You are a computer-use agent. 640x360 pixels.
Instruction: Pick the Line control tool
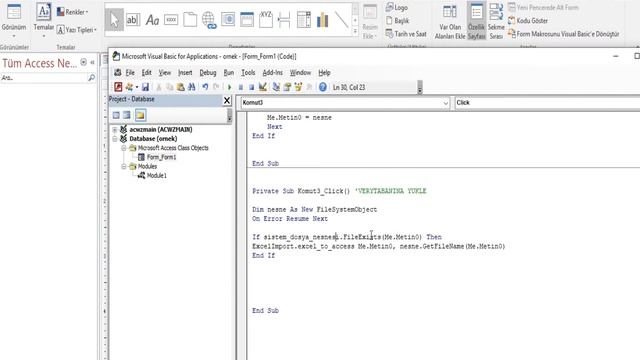pos(341,20)
